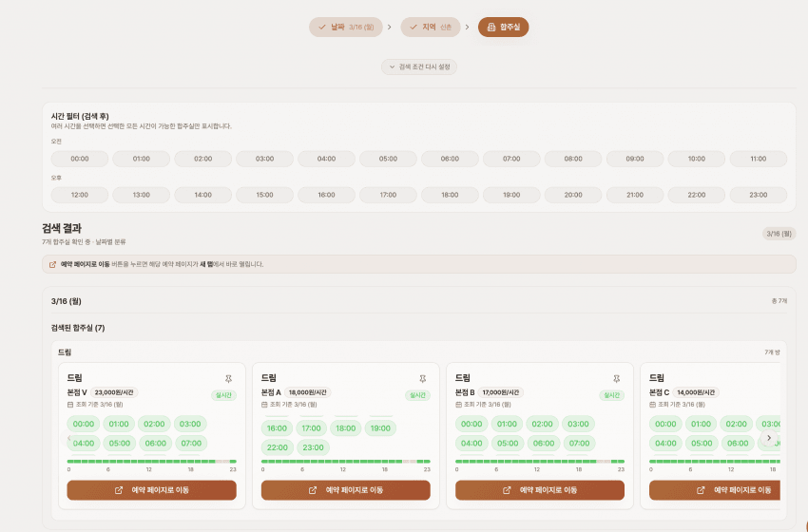
Task: Pin the 드림 본점 V room card
Action: [x=228, y=378]
